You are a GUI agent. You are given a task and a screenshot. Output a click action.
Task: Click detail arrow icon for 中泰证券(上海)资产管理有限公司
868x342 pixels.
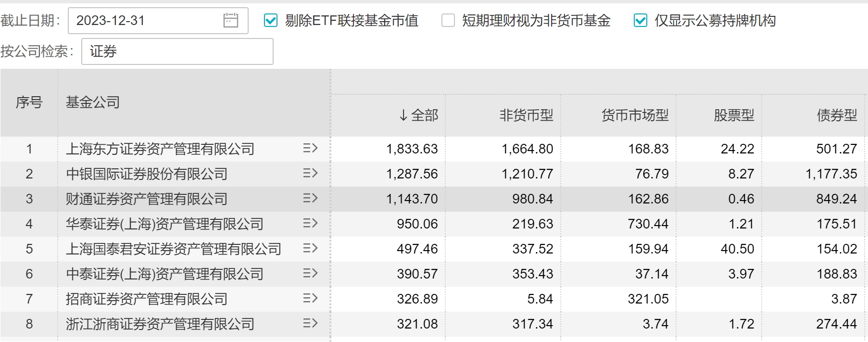(x=310, y=273)
